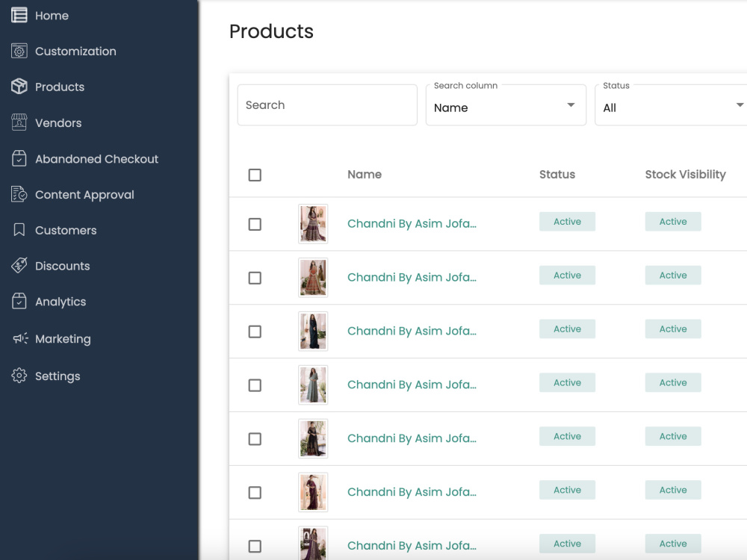Viewport: 747px width, 560px height.
Task: Click the Vendors storefront icon
Action: coord(19,122)
